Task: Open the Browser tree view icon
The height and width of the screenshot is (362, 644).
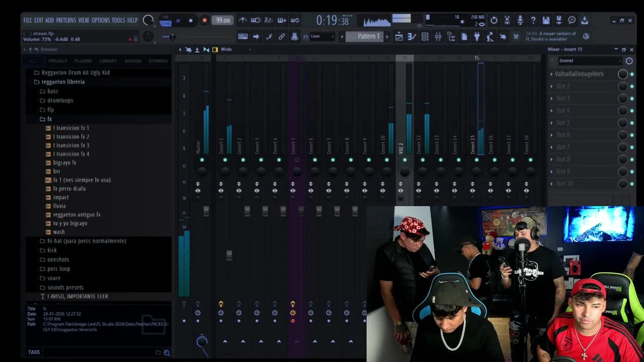Action: tap(451, 36)
